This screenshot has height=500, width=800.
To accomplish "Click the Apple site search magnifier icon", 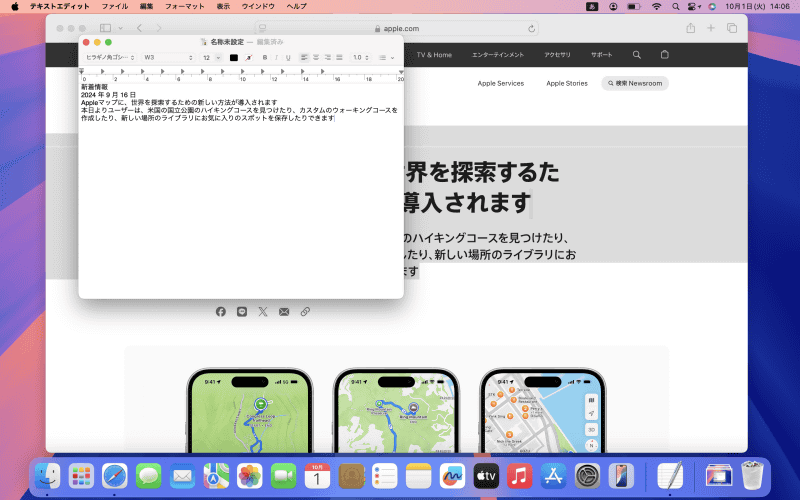I will click(637, 55).
